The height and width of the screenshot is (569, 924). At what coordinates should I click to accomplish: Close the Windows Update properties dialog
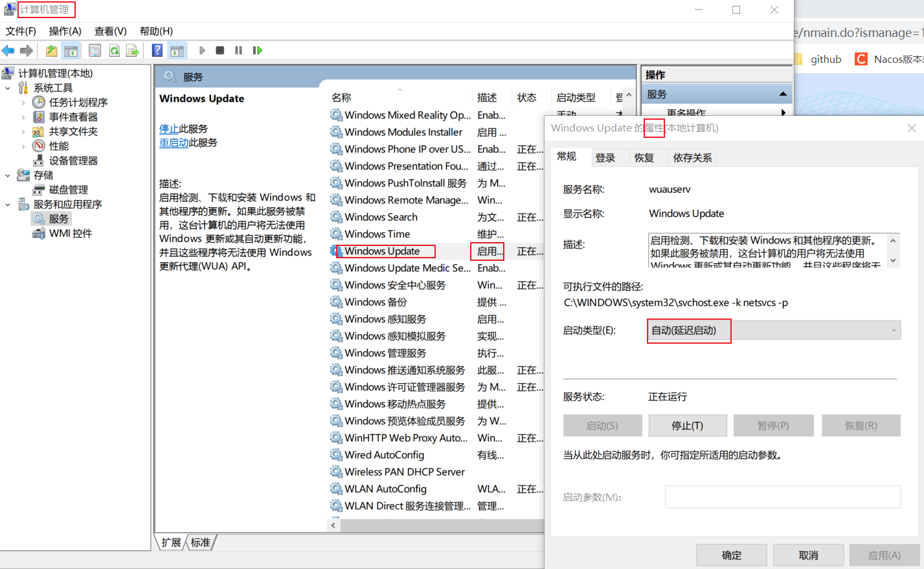(911, 128)
